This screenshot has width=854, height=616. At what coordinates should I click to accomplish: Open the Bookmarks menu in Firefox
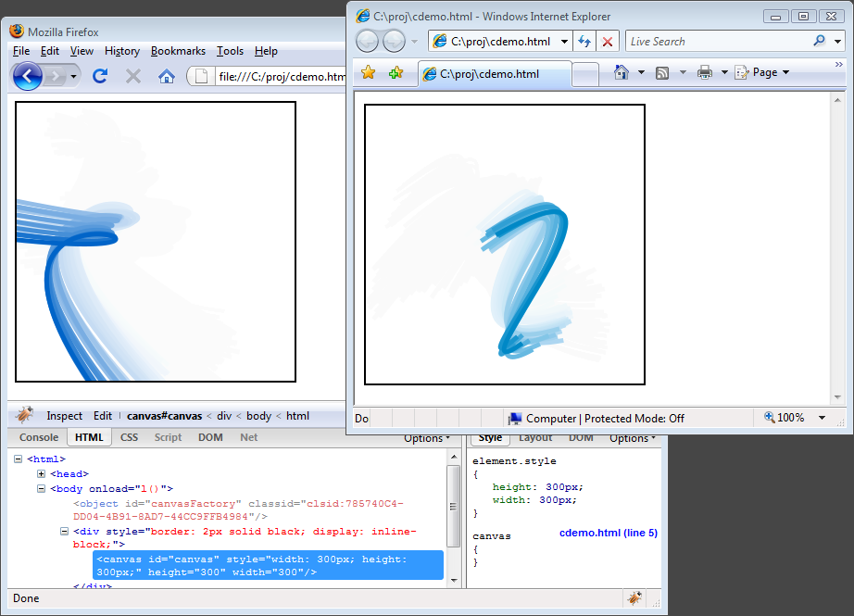tap(178, 51)
